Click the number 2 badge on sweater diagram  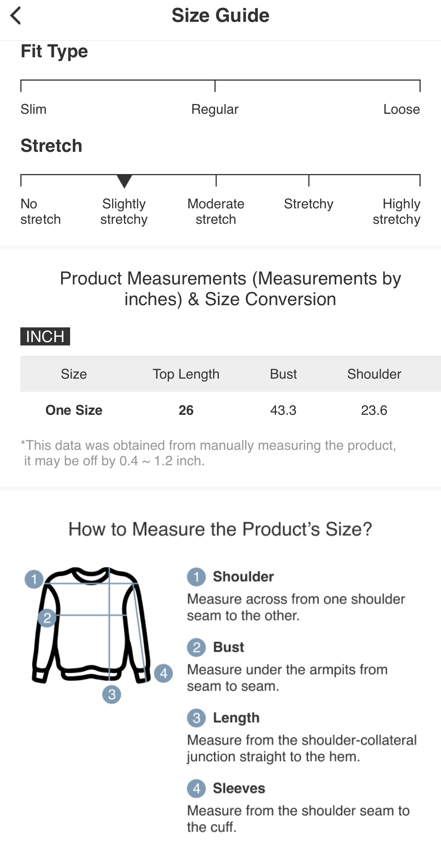coord(47,618)
